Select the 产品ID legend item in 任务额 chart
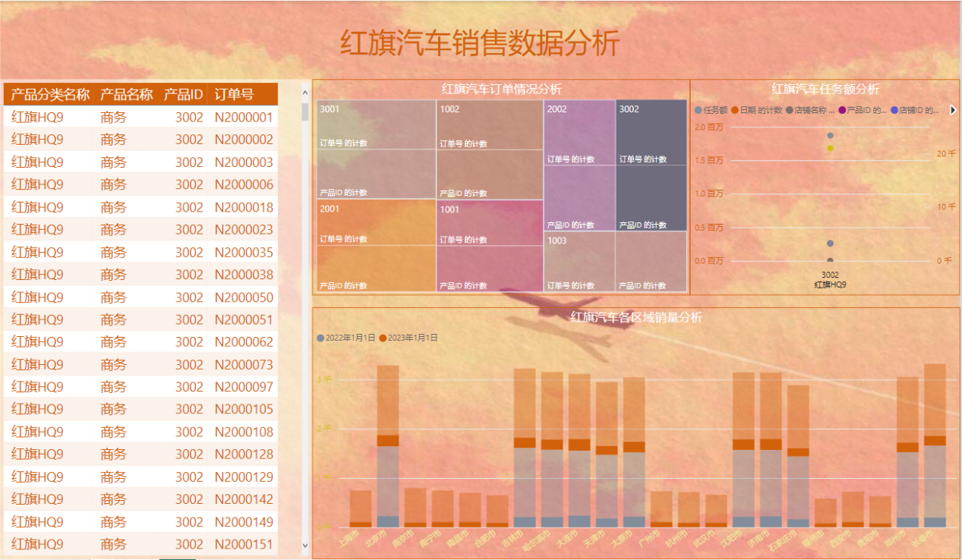Viewport: 962px width, 560px height. pyautogui.click(x=863, y=110)
